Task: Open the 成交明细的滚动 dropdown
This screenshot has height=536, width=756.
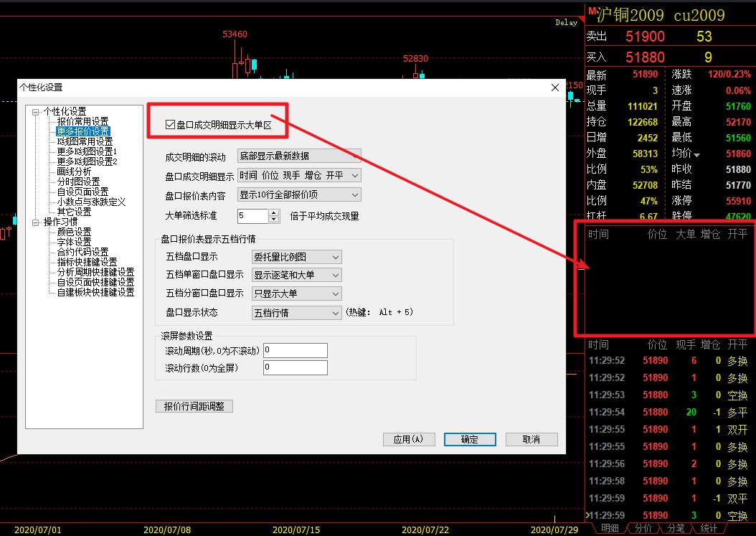Action: click(x=298, y=156)
